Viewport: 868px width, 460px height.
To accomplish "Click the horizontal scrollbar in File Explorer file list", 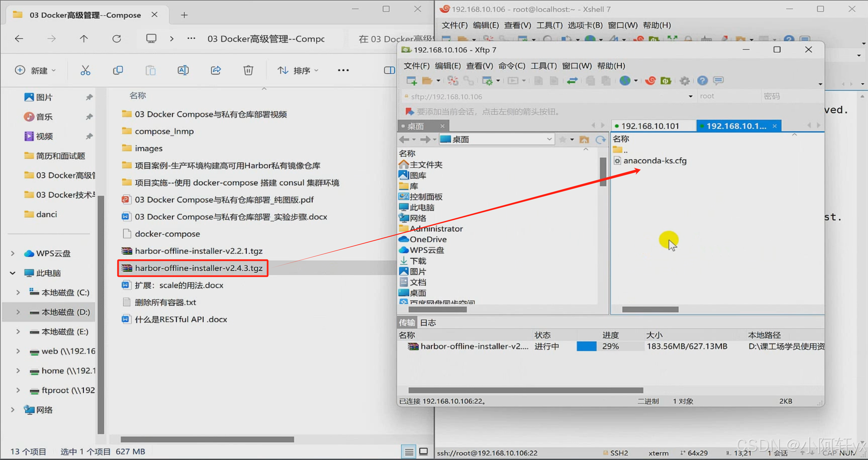I will tap(207, 439).
